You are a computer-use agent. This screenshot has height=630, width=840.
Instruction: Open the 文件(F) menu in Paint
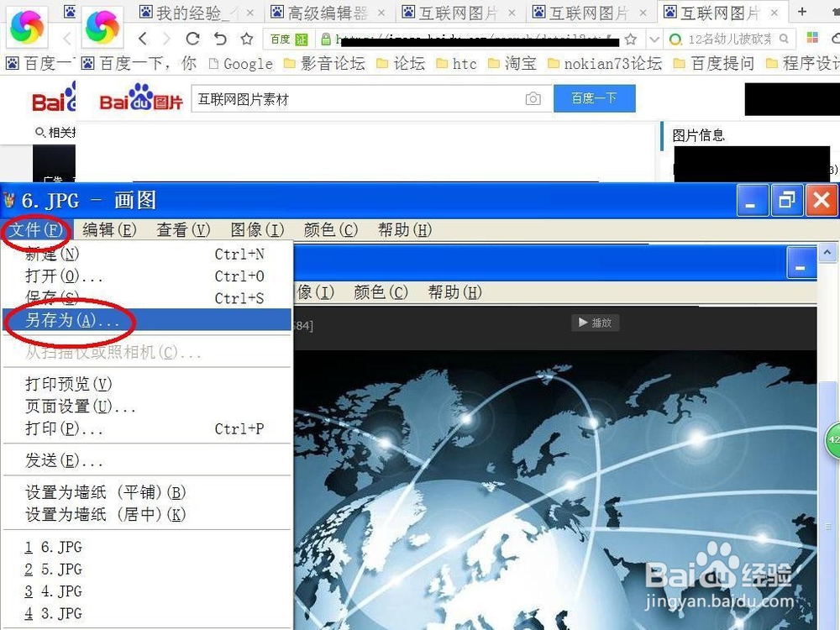click(x=36, y=230)
